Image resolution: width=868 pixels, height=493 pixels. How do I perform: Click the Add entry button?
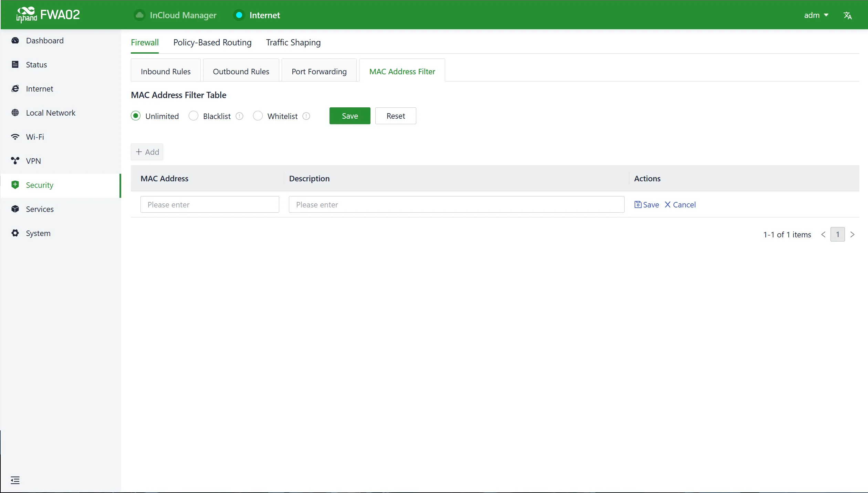pyautogui.click(x=147, y=152)
